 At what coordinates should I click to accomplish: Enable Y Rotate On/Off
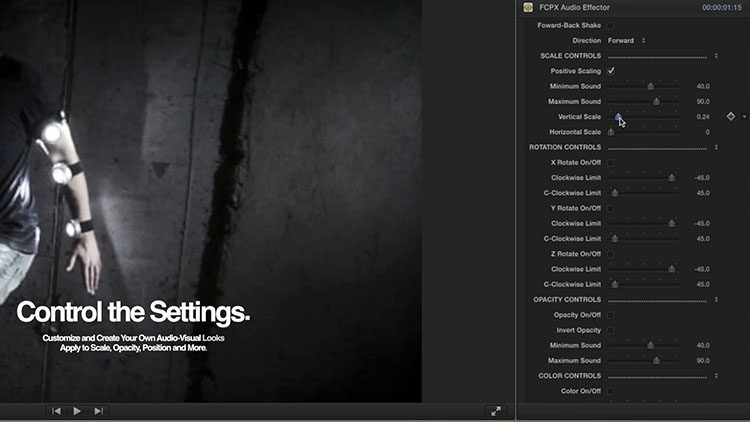point(611,208)
